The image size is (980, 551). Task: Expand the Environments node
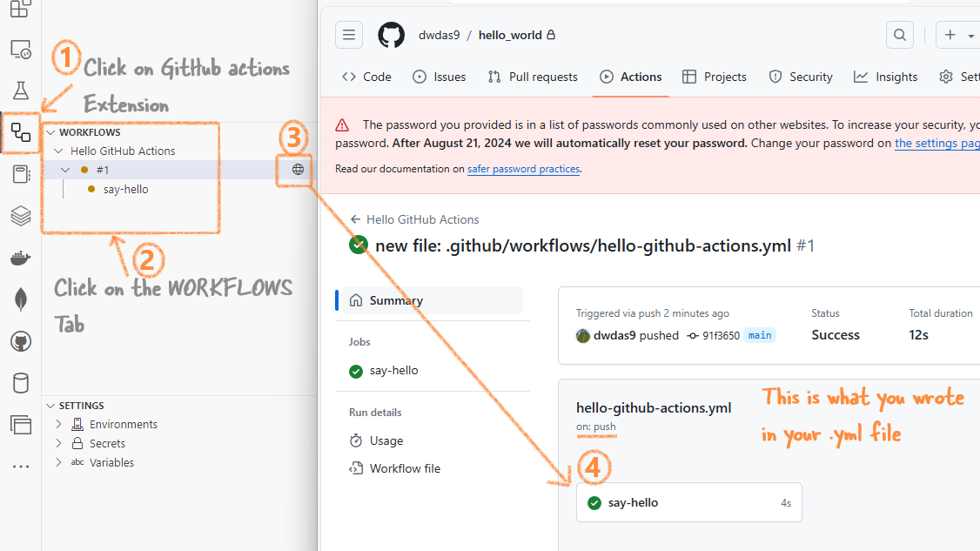tap(59, 424)
